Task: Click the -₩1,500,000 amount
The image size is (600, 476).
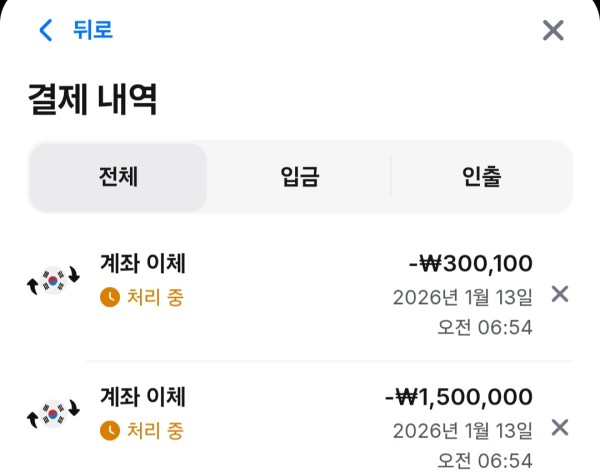Action: point(458,397)
